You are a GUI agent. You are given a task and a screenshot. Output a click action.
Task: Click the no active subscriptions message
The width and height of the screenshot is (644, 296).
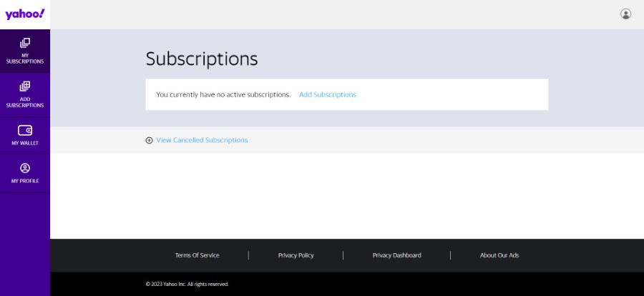pyautogui.click(x=223, y=94)
